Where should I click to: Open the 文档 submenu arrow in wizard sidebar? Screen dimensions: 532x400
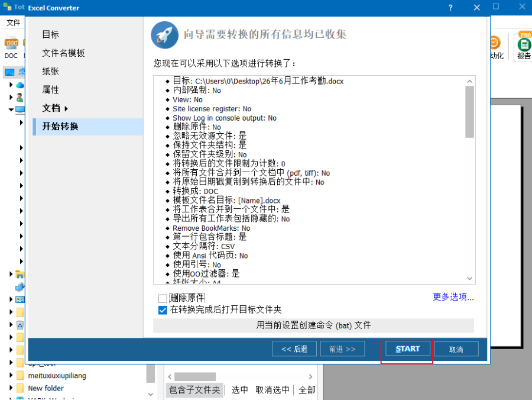tap(66, 109)
